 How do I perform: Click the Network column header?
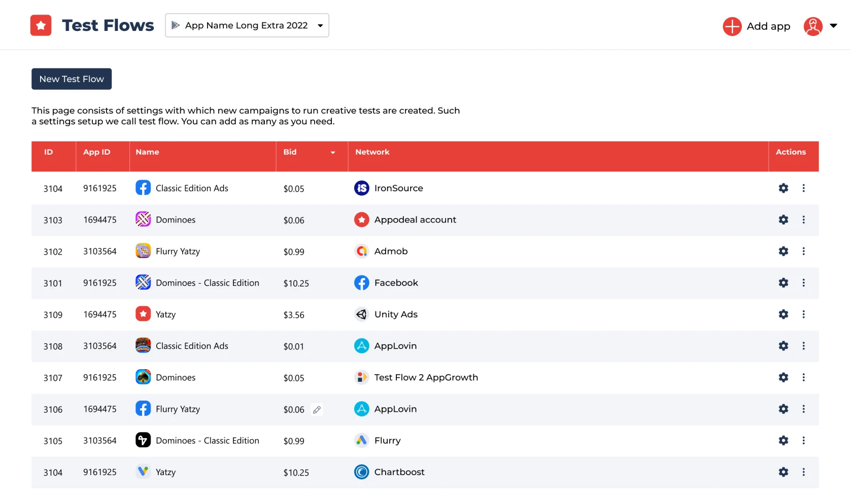point(372,152)
